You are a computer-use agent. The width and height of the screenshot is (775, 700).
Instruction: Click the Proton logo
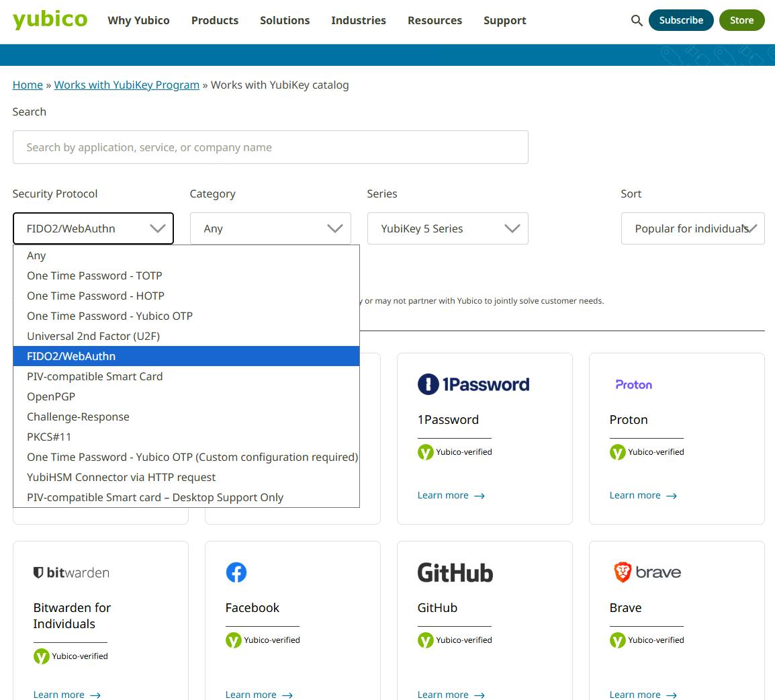click(634, 385)
